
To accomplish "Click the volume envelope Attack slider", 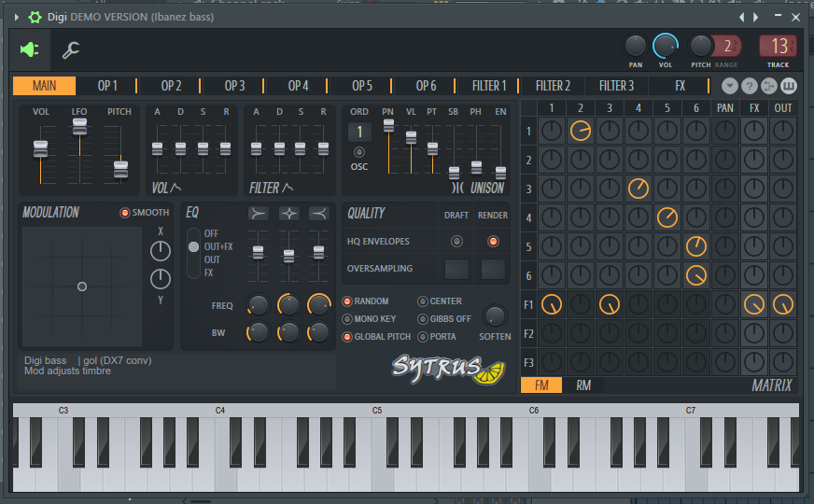I will point(158,148).
